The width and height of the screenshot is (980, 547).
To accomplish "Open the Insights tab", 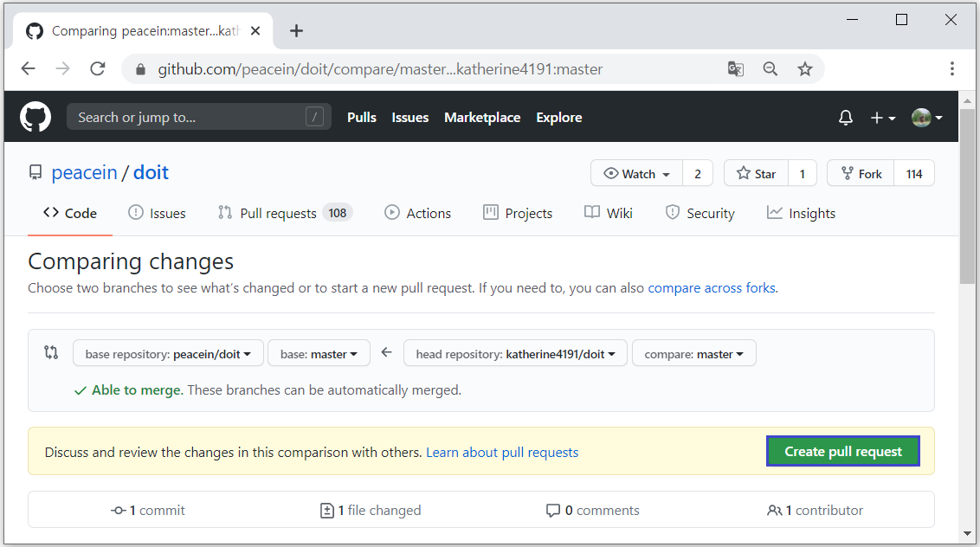I will click(x=801, y=213).
